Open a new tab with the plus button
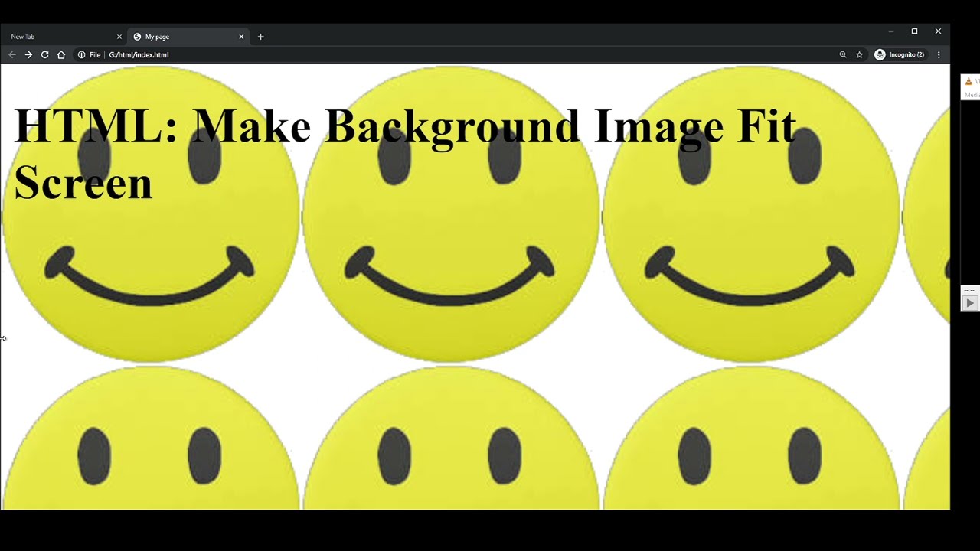 point(260,37)
